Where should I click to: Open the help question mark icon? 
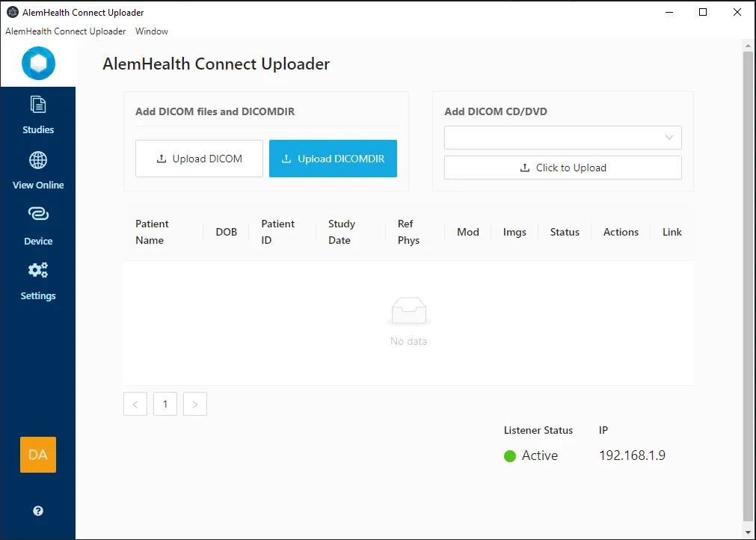pos(38,511)
